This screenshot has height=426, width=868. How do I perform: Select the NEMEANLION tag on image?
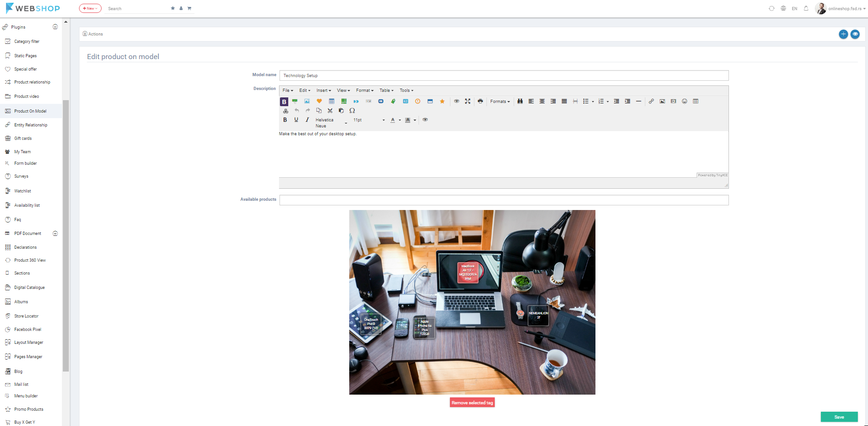point(538,315)
